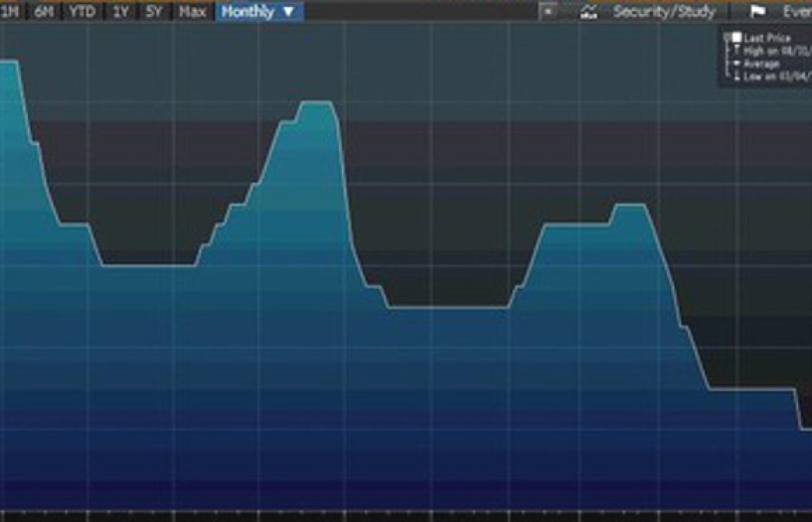
Task: Collapse the legend box via its corner handle
Action: [x=726, y=36]
